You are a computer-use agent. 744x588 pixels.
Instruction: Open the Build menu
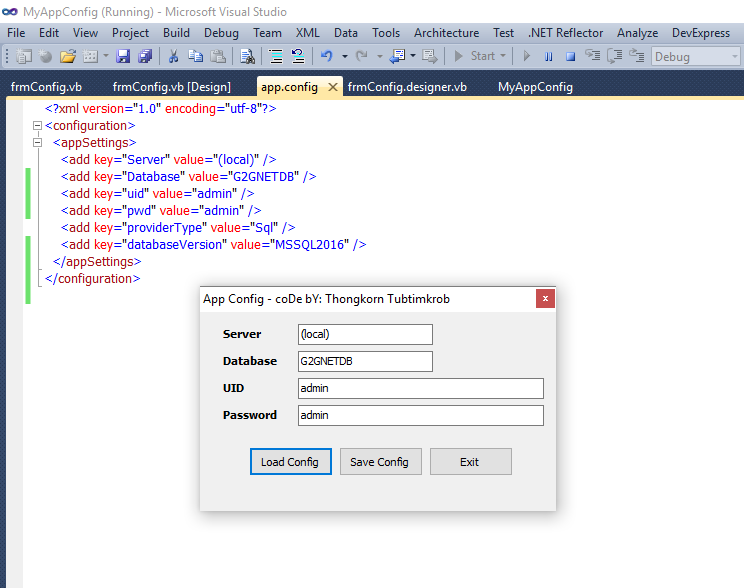177,33
